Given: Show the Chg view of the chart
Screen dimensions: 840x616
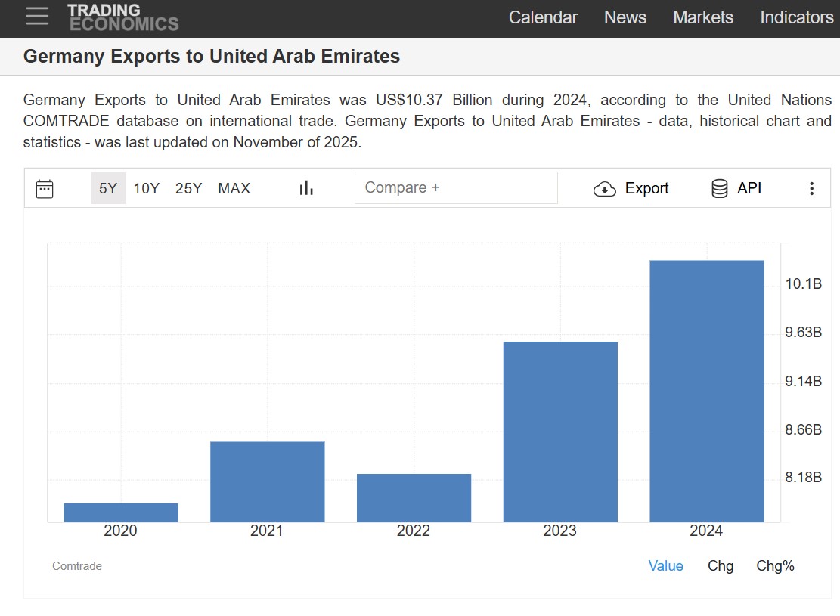Looking at the screenshot, I should (x=721, y=565).
